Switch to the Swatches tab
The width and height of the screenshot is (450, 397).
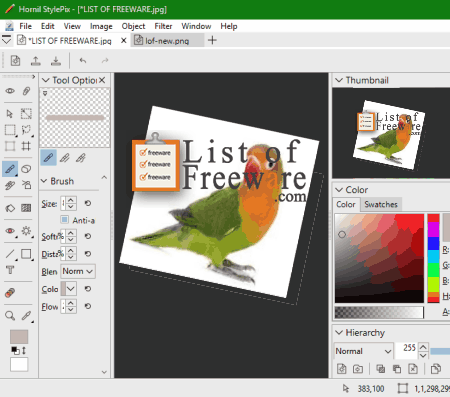pyautogui.click(x=381, y=204)
